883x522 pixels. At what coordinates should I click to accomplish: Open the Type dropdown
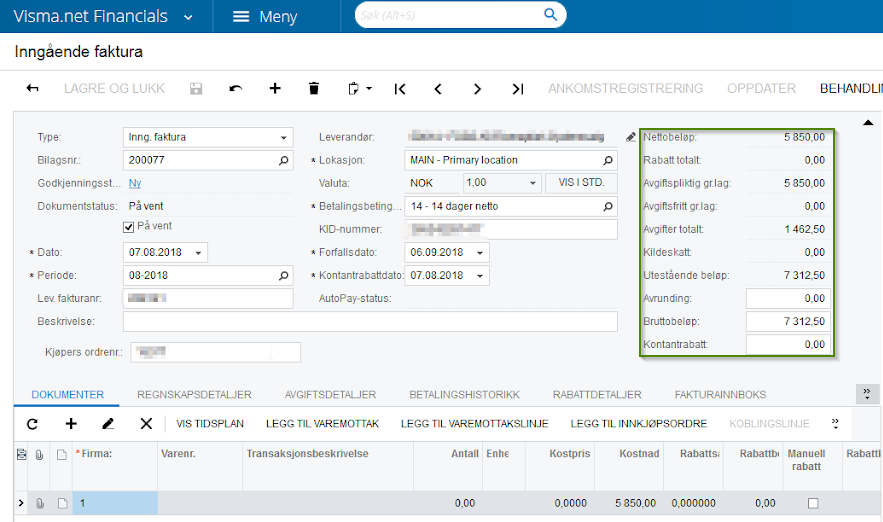pyautogui.click(x=284, y=137)
